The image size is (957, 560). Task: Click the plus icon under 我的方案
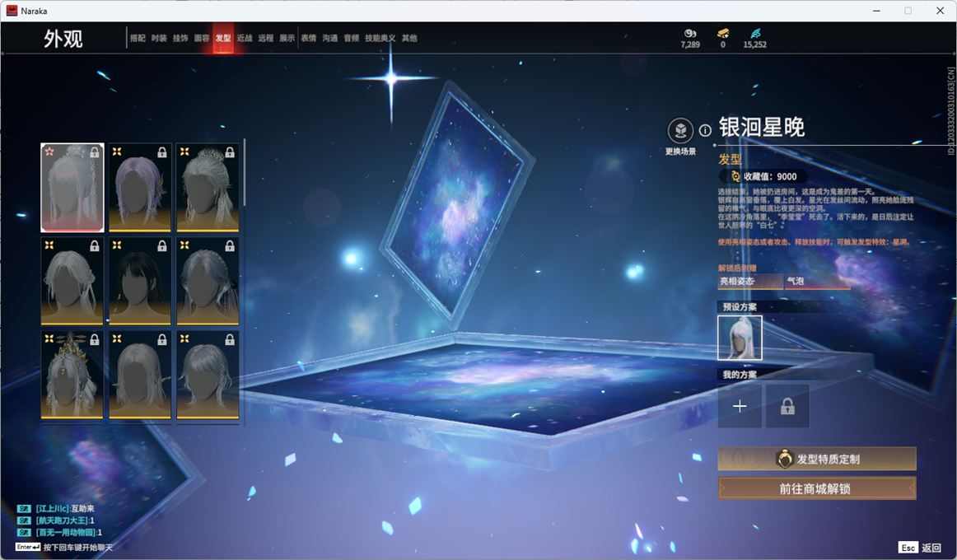pyautogui.click(x=740, y=406)
